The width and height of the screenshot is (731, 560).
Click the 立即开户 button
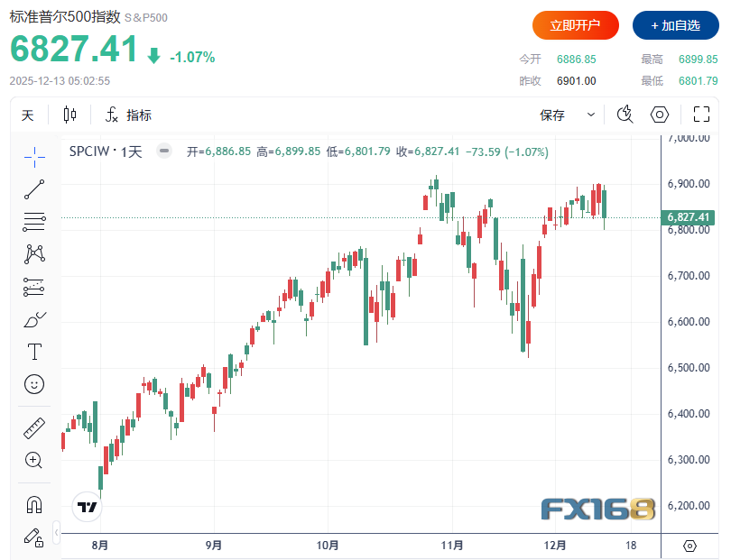point(575,25)
